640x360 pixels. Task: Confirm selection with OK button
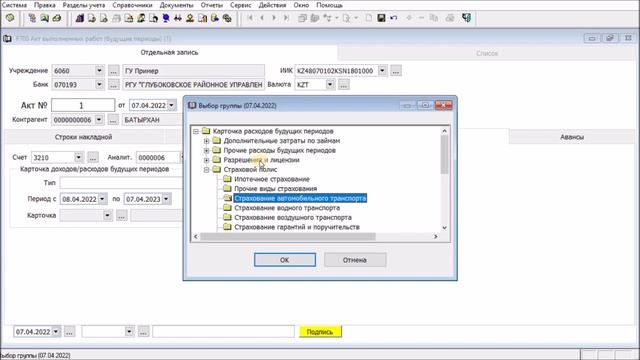(x=284, y=260)
